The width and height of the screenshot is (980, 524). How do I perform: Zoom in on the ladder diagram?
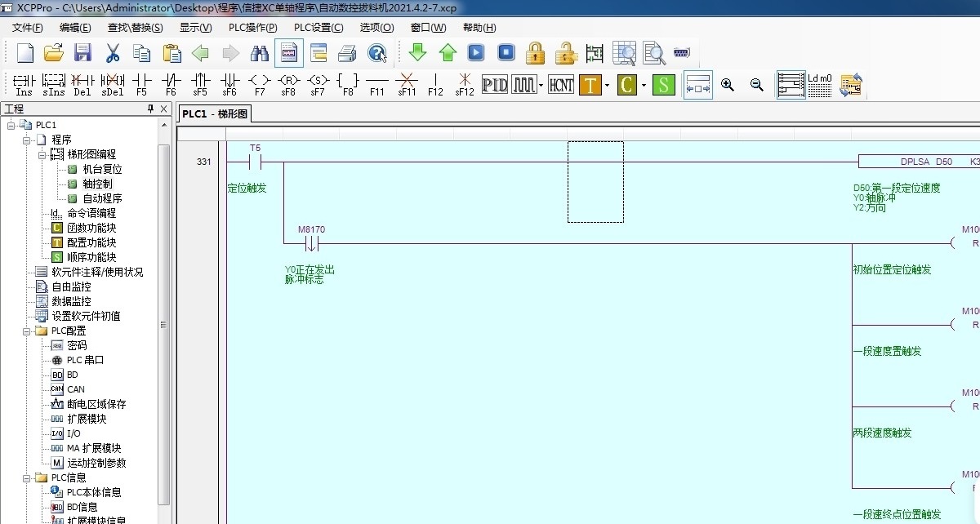(726, 84)
